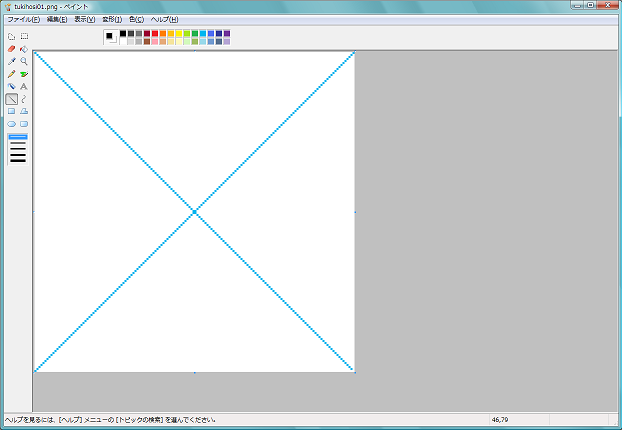The height and width of the screenshot is (430, 622).
Task: Expand the 表示(V) menu
Action: [85, 19]
